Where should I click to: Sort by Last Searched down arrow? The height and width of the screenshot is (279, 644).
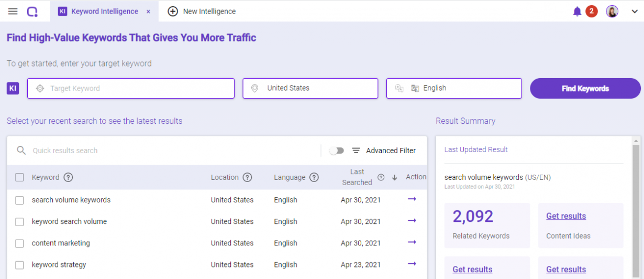(x=395, y=177)
